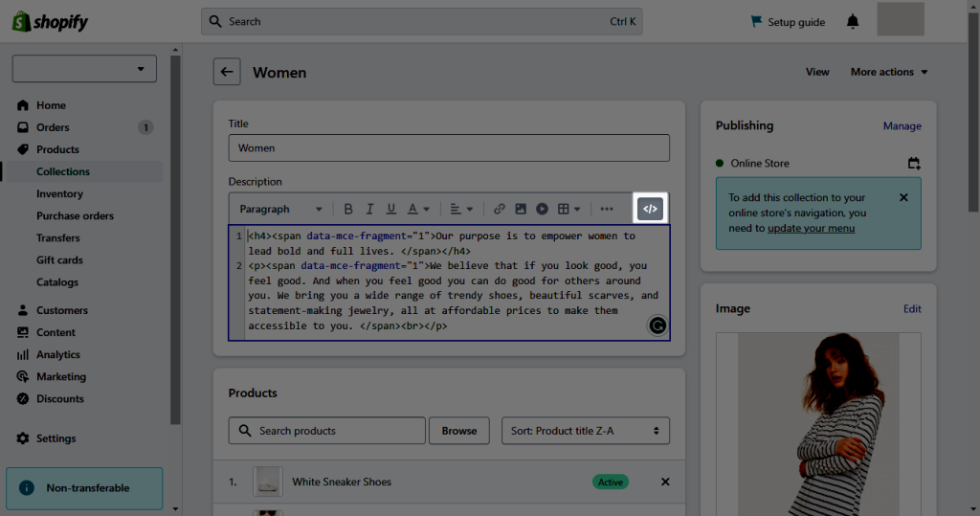Open Discounts in sidebar

click(x=60, y=399)
